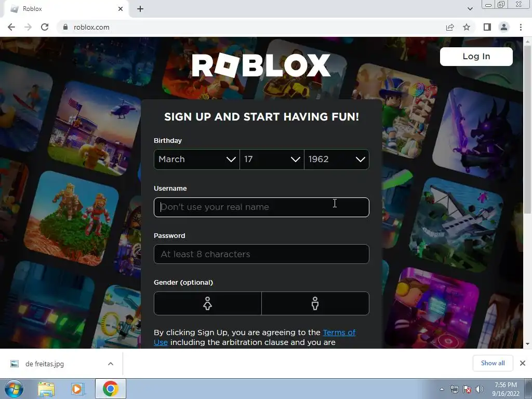Open File Explorer from taskbar

pos(46,389)
